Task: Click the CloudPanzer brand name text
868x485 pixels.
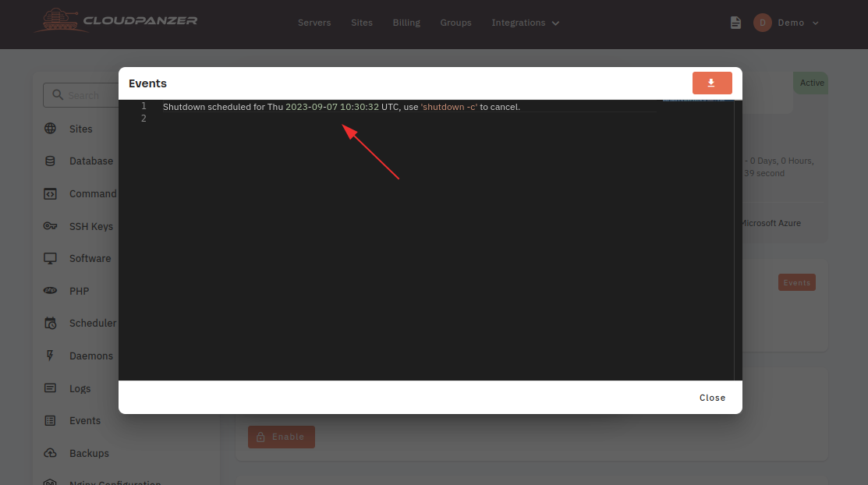Action: [140, 20]
